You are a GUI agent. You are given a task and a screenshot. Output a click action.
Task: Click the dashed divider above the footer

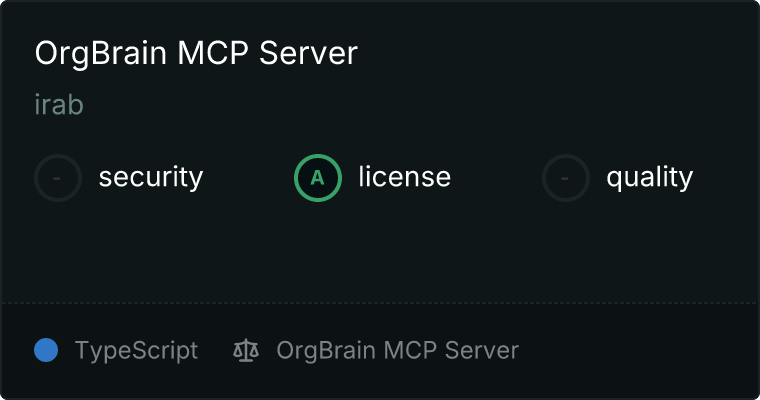tap(380, 303)
